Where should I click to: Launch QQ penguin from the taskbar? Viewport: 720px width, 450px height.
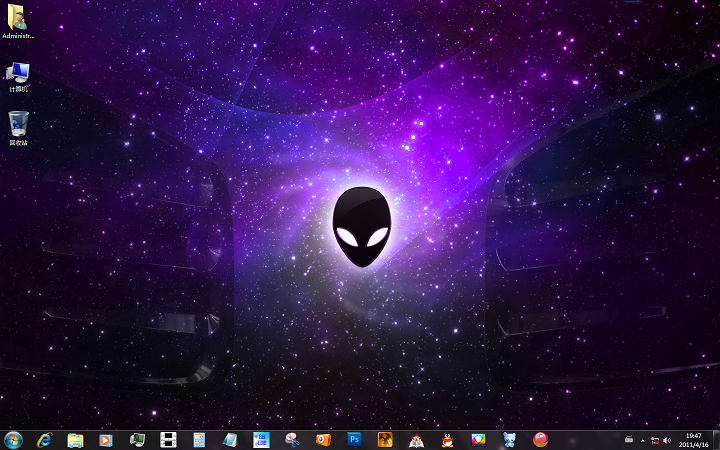447,440
